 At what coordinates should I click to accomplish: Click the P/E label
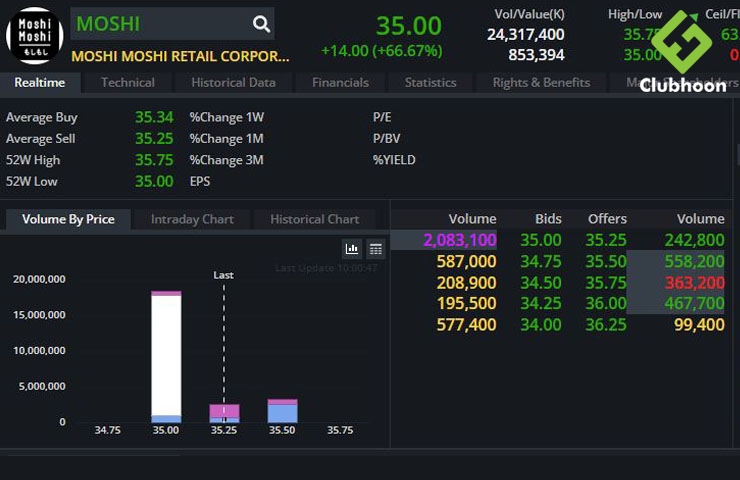(382, 117)
